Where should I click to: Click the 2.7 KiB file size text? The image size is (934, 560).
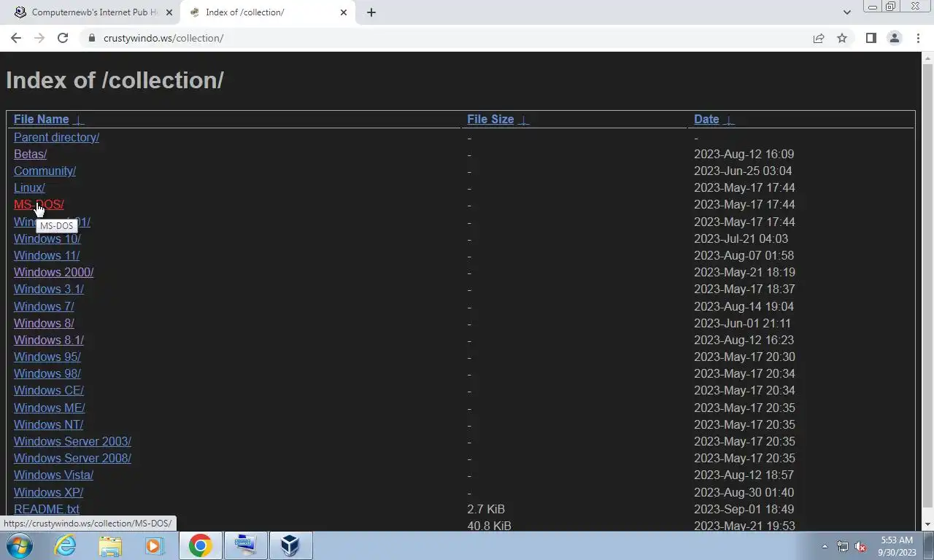[x=486, y=509]
